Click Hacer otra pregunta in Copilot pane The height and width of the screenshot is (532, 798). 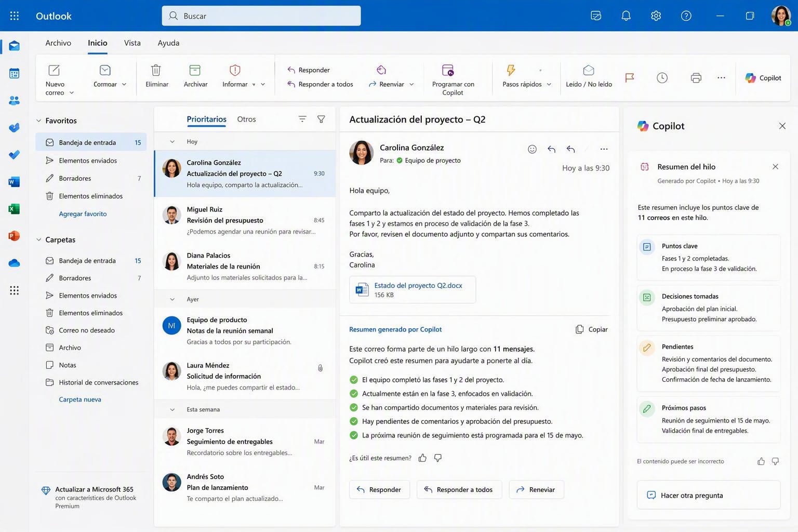[709, 495]
